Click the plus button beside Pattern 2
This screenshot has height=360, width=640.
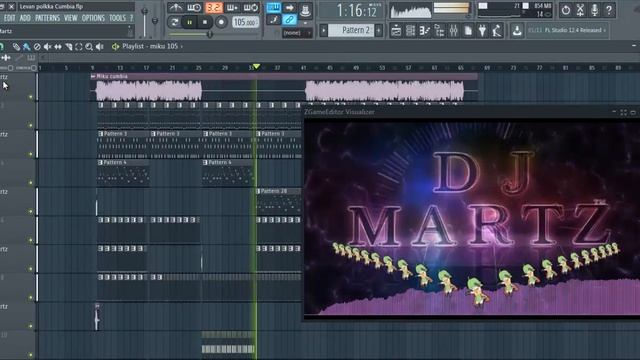[379, 30]
